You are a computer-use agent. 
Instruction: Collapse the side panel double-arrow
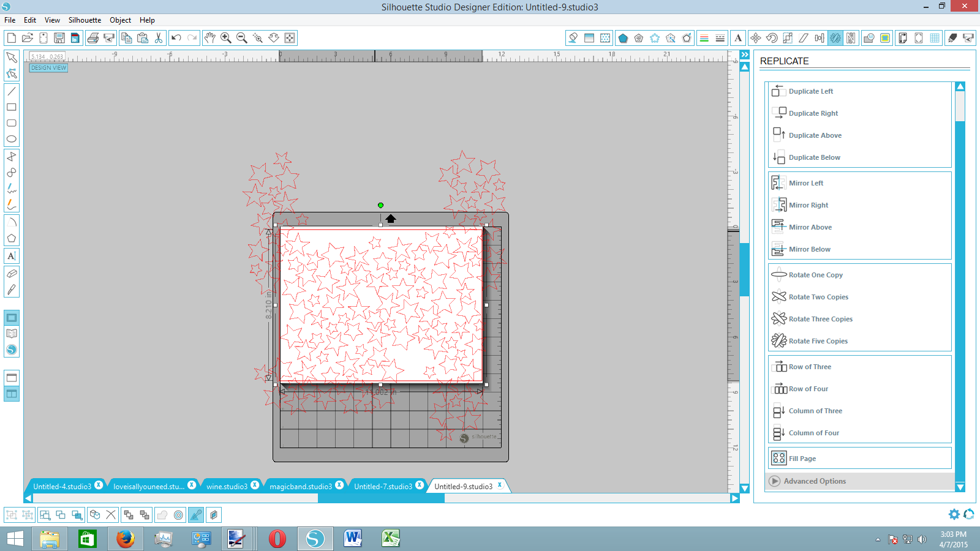pyautogui.click(x=745, y=54)
